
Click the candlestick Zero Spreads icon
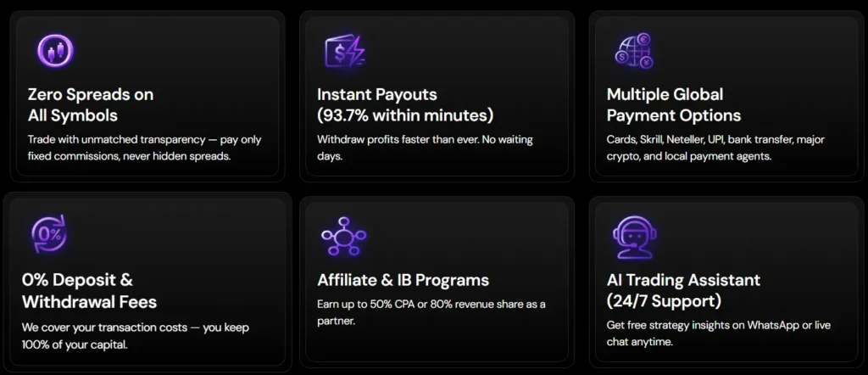click(x=55, y=51)
